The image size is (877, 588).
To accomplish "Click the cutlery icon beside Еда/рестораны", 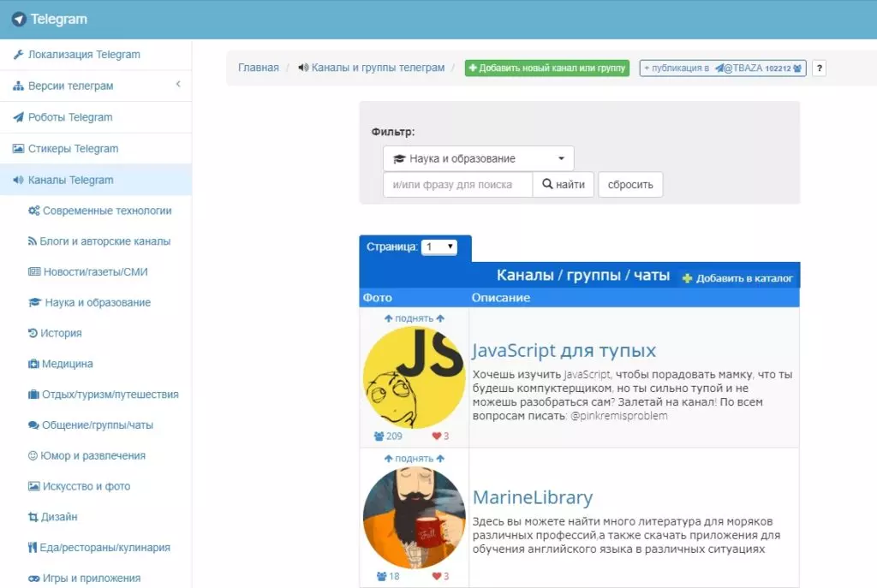I will tap(33, 548).
